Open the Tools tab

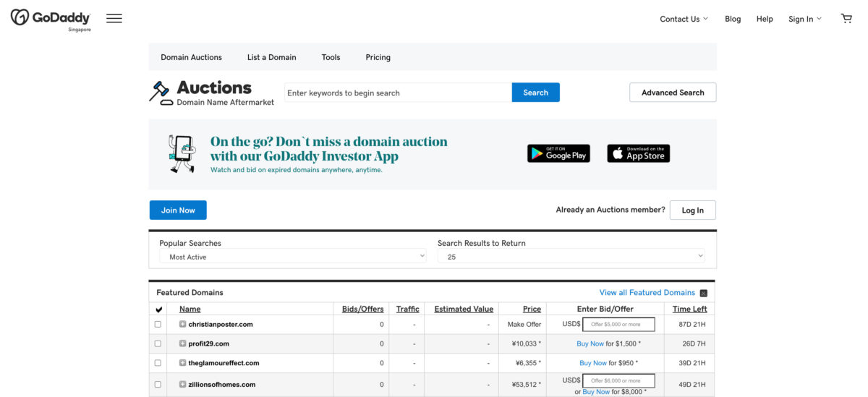coord(331,57)
